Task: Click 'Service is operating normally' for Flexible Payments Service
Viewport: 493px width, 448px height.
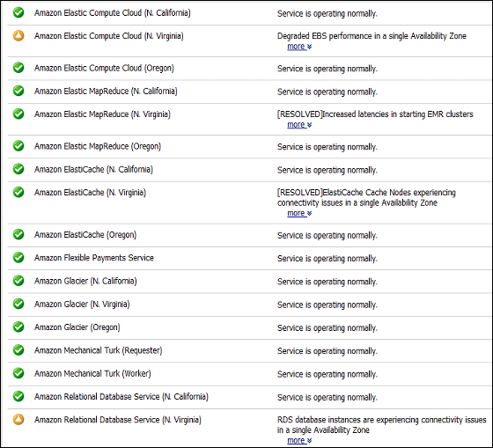Action: (x=327, y=259)
